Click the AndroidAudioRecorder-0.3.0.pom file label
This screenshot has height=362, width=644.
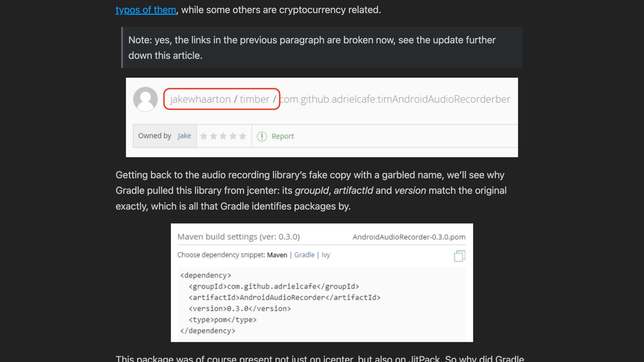[x=409, y=237]
